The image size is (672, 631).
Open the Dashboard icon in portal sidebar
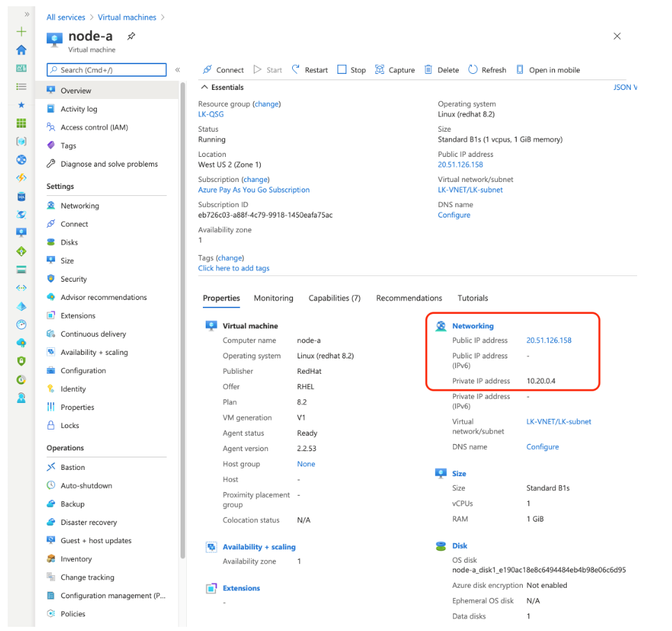point(21,68)
